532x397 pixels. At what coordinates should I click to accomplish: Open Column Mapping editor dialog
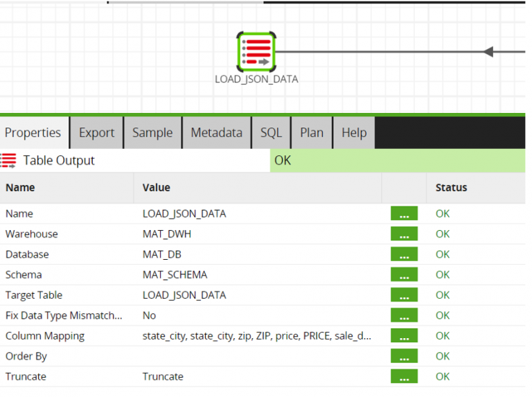point(404,336)
